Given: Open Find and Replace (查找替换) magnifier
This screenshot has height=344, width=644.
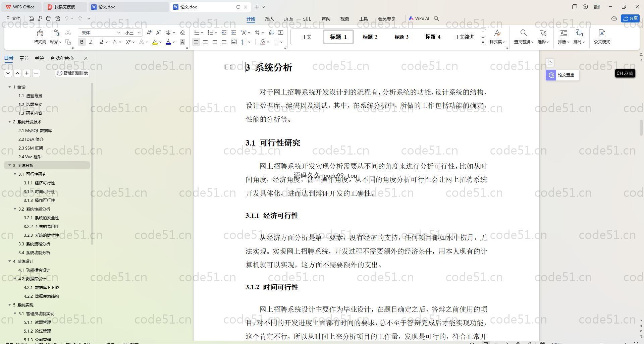Looking at the screenshot, I should (x=523, y=33).
